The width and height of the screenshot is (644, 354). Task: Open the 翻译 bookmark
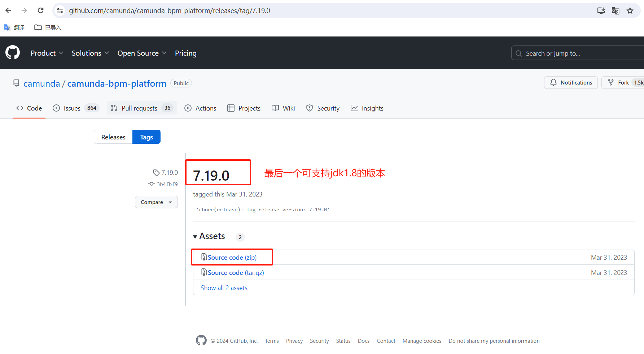coord(14,27)
